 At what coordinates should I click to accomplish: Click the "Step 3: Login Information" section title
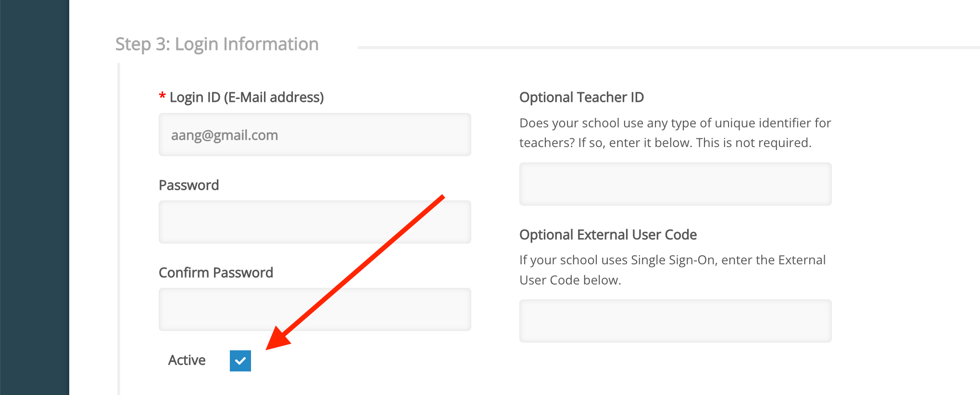click(x=217, y=44)
